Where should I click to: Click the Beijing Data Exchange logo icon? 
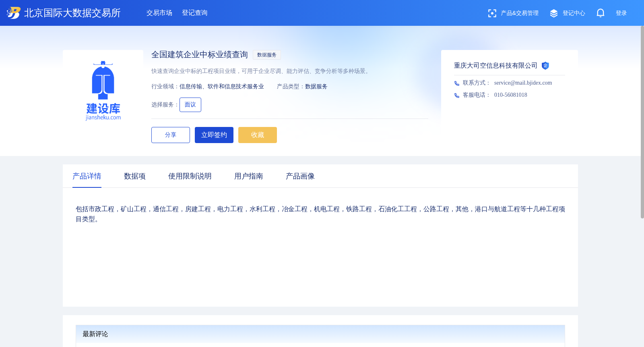(14, 13)
